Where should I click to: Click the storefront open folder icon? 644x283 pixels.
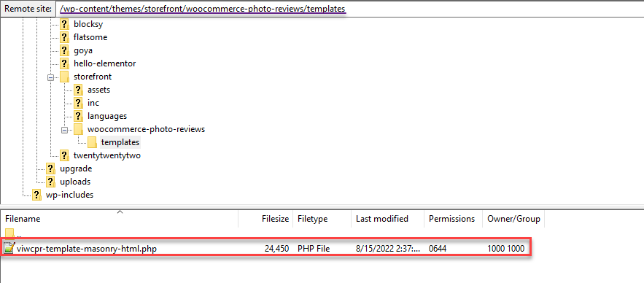pos(64,77)
